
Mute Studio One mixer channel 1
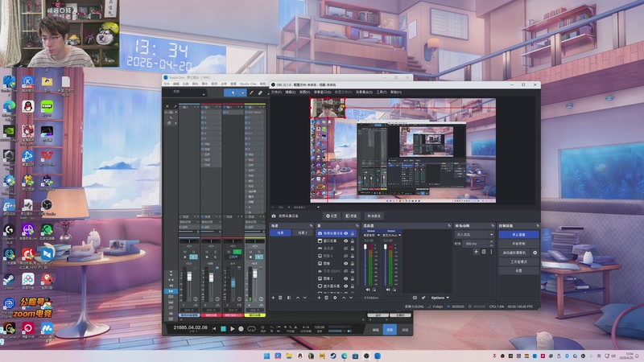pos(185,252)
